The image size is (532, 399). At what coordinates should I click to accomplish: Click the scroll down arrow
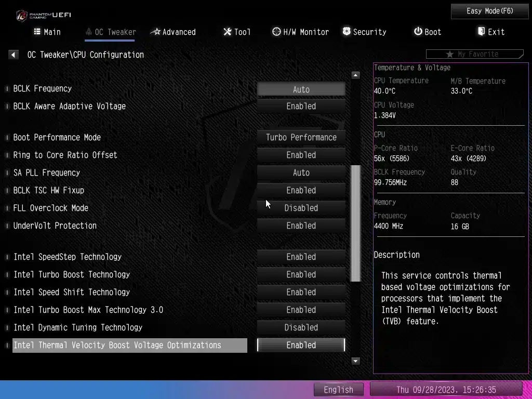(x=356, y=361)
